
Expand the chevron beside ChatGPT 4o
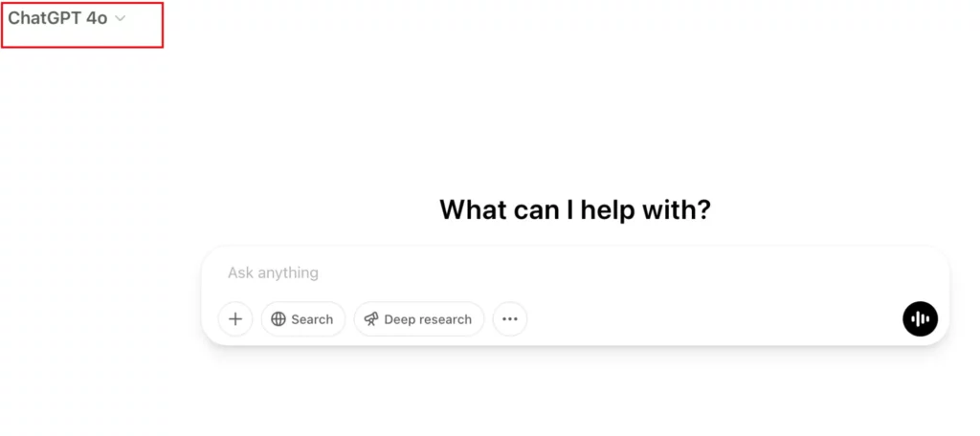121,19
